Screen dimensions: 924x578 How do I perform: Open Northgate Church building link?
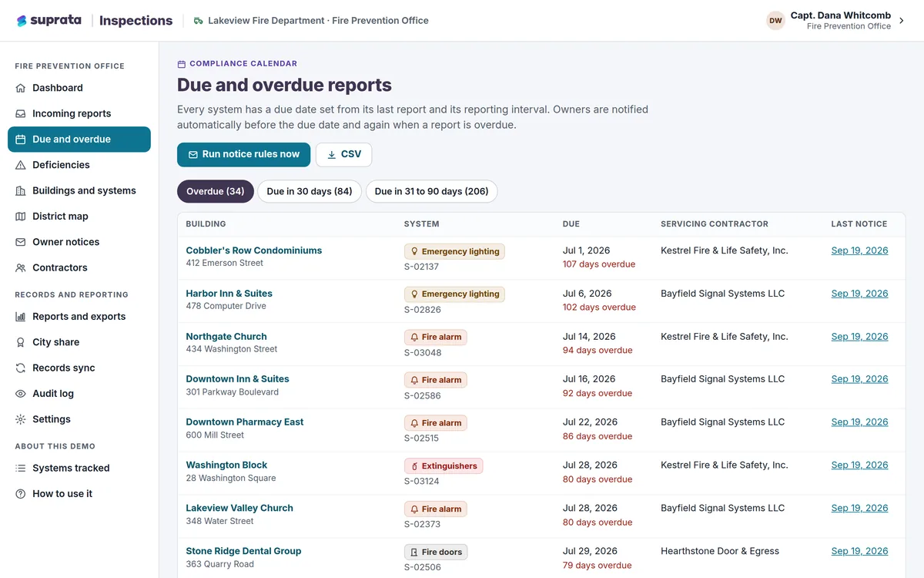[x=226, y=337]
